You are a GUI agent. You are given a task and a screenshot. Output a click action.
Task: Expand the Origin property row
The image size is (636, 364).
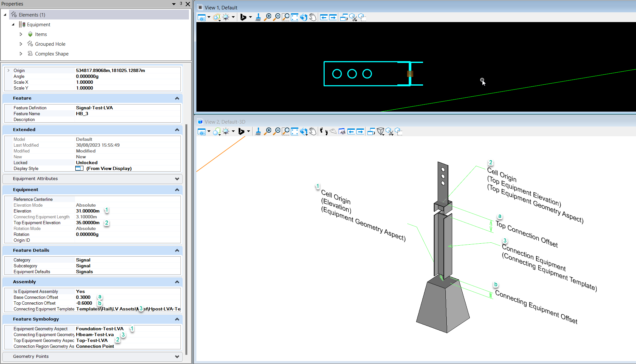8,70
